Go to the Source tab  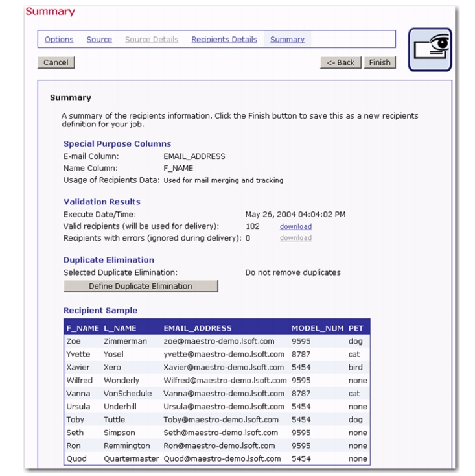[x=99, y=40]
